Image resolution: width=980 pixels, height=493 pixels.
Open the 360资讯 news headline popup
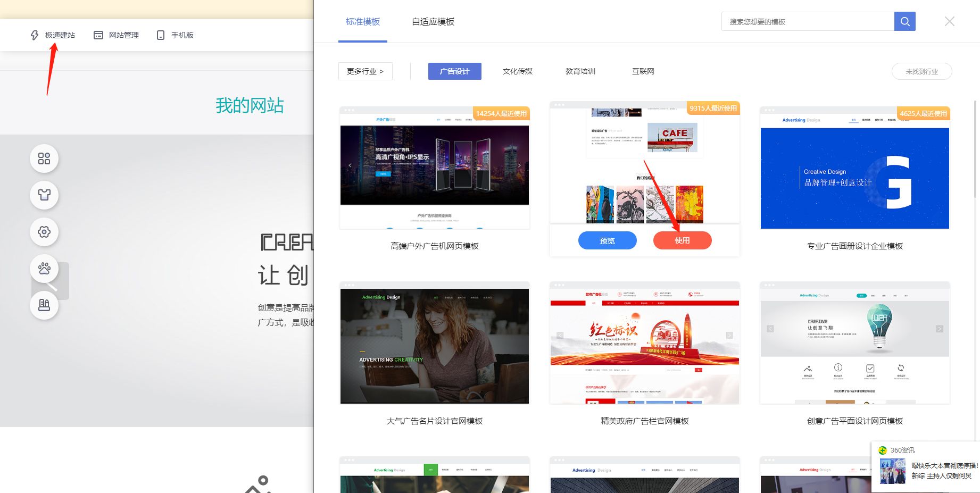tap(944, 471)
